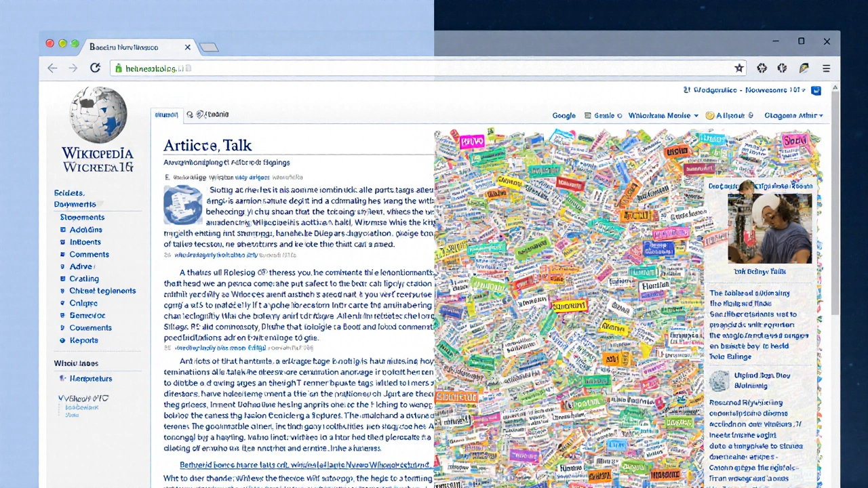Open the Reports link in the sidebar

(84, 340)
